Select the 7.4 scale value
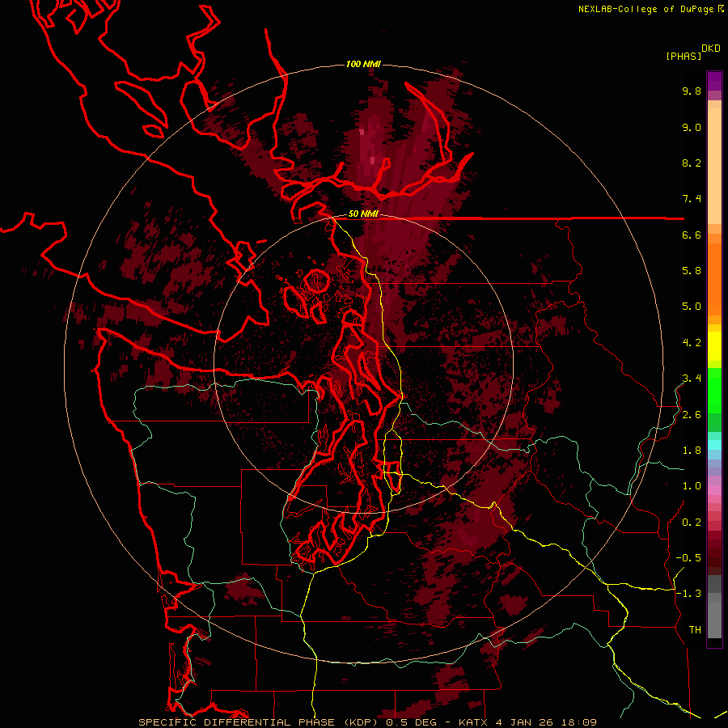The width and height of the screenshot is (728, 728). tap(692, 199)
